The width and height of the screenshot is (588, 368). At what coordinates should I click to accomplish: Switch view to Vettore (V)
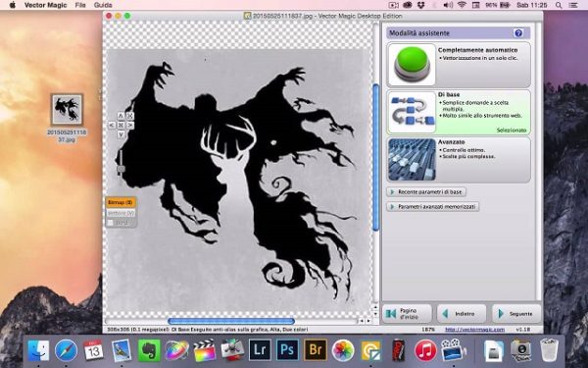tap(121, 213)
